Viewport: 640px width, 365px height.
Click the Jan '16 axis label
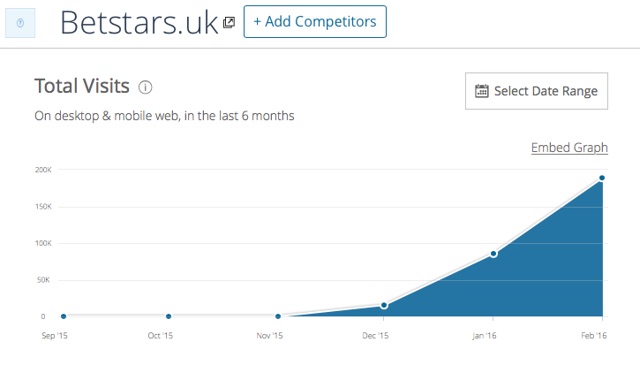[x=484, y=336]
